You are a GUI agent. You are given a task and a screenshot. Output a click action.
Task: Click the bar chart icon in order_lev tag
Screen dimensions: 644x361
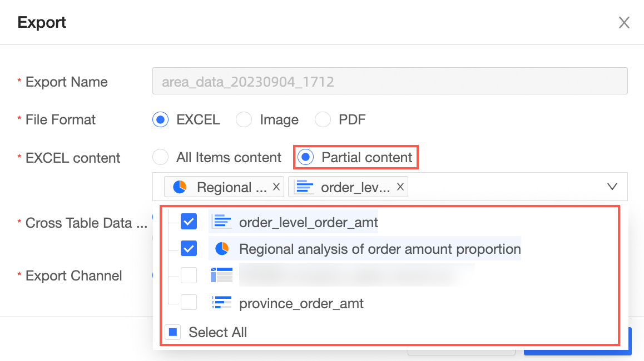pyautogui.click(x=305, y=187)
